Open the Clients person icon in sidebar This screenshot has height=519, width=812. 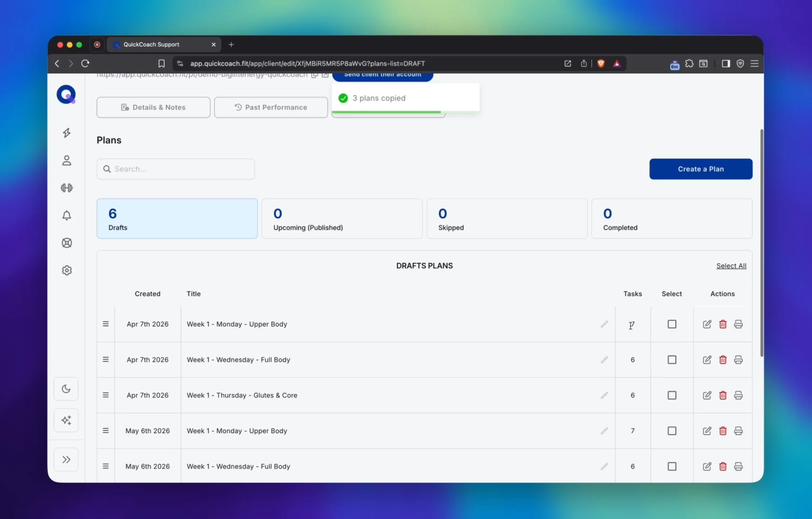click(x=67, y=160)
